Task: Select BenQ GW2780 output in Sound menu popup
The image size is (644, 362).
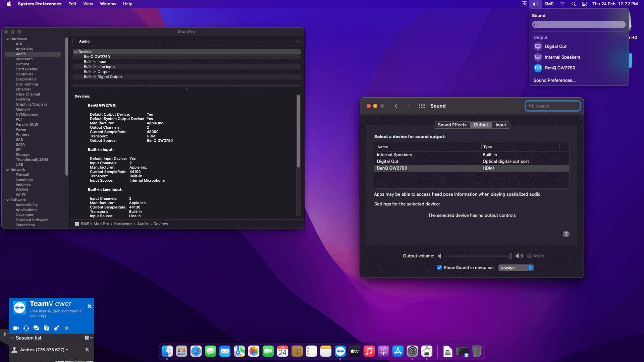Action: pyautogui.click(x=579, y=68)
